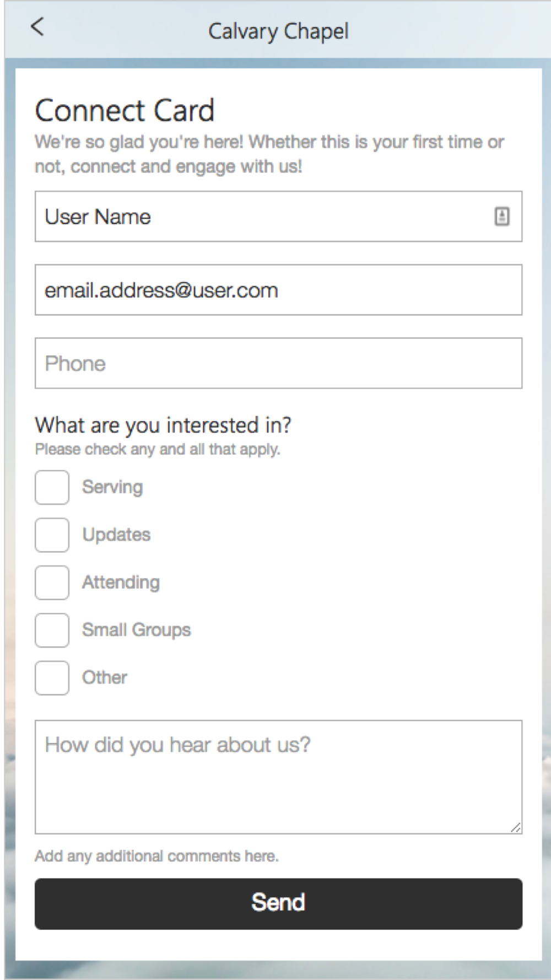Select the Phone input field
551x980 pixels.
[x=278, y=363]
